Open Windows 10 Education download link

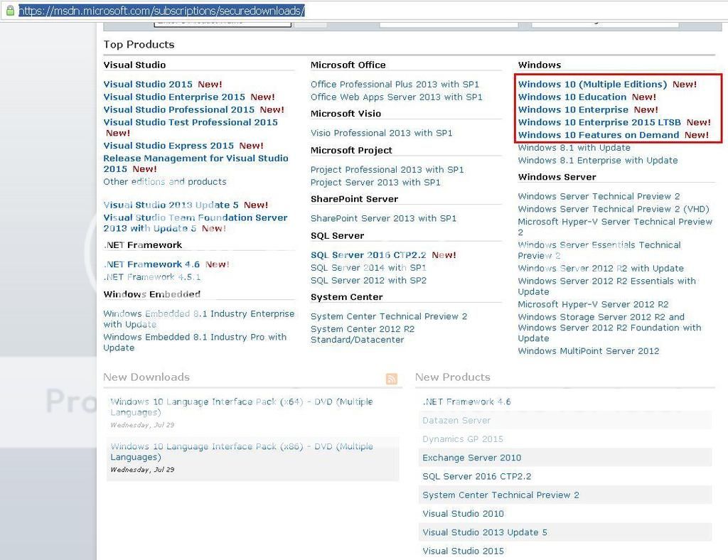[572, 97]
